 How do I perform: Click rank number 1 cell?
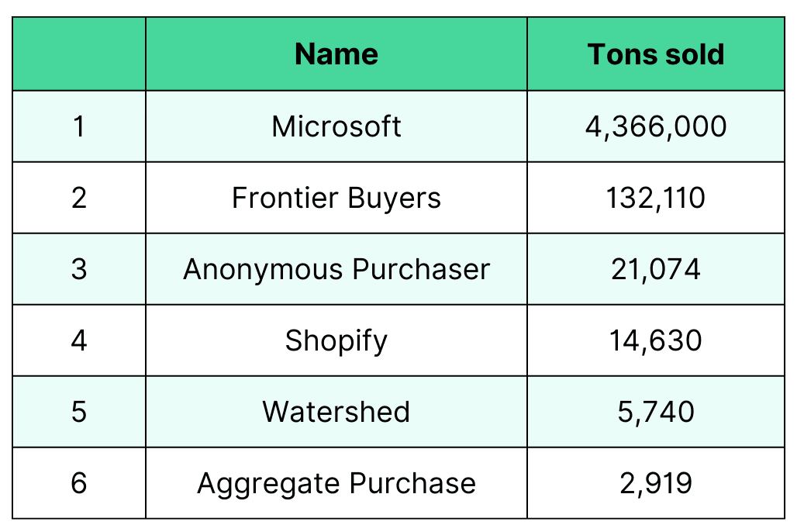(79, 126)
